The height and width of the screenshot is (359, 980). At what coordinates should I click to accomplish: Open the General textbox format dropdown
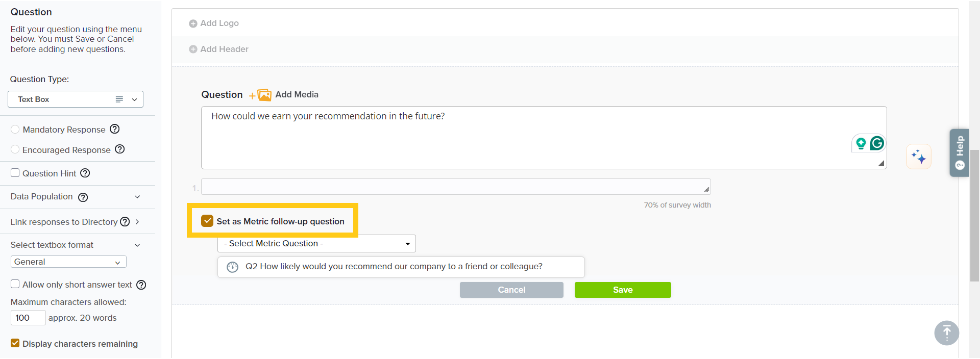68,262
